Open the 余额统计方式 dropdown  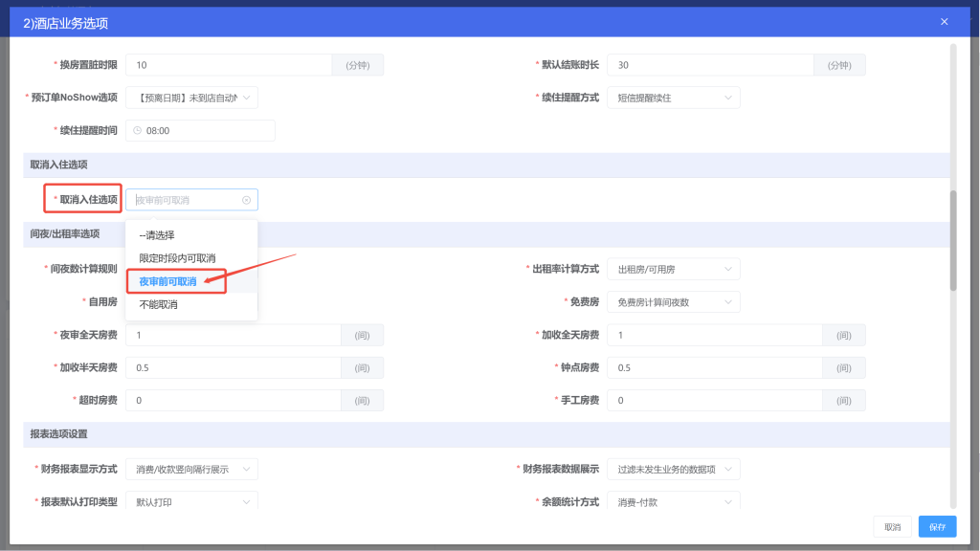[x=673, y=500]
